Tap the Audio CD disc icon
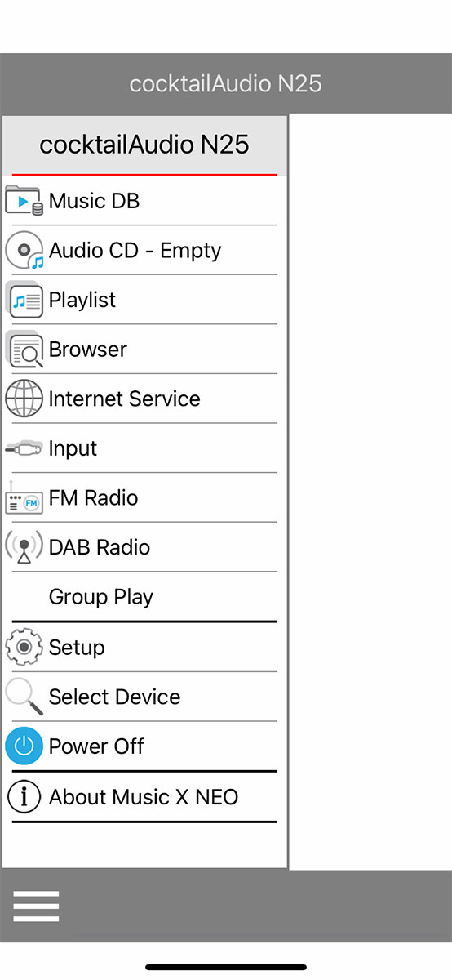The image size is (452, 980). click(x=24, y=251)
